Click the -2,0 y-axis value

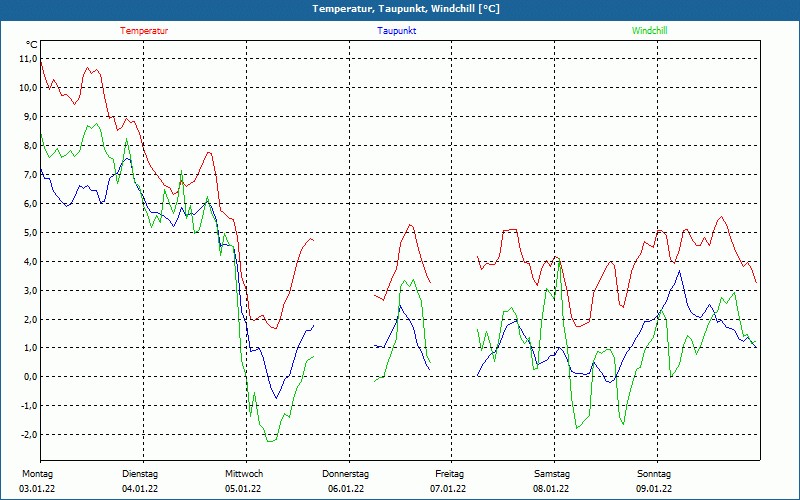coord(29,435)
